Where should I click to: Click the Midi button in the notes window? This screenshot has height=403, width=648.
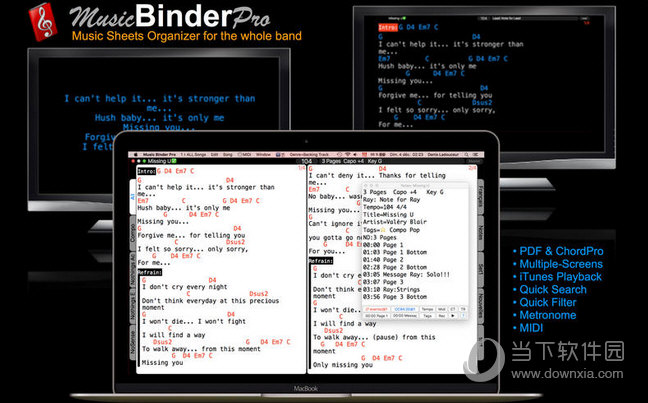442,309
